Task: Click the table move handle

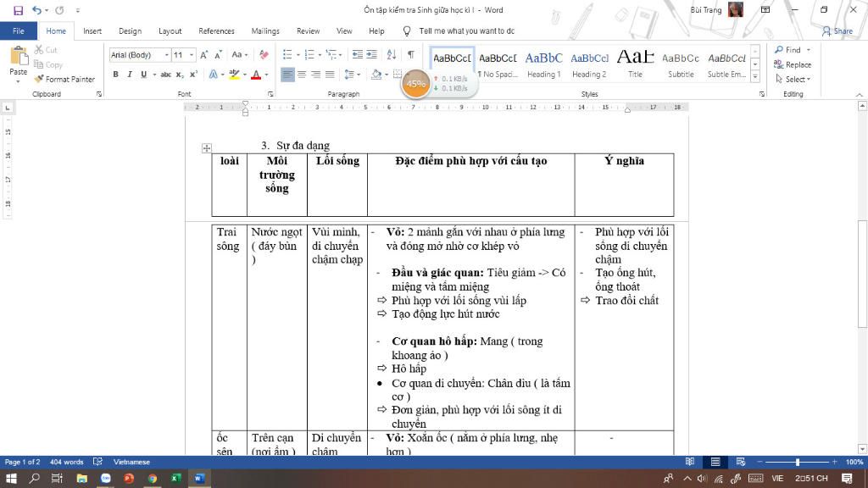Action: click(207, 147)
